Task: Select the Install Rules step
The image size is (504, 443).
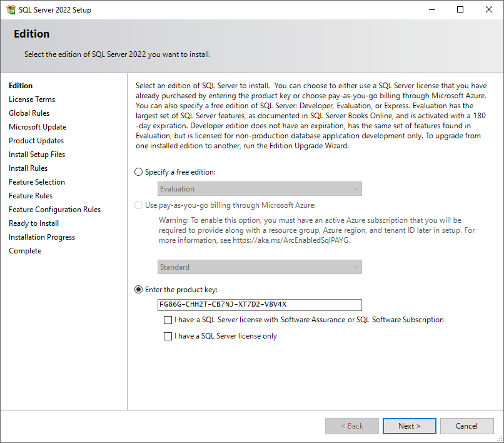Action: (28, 168)
